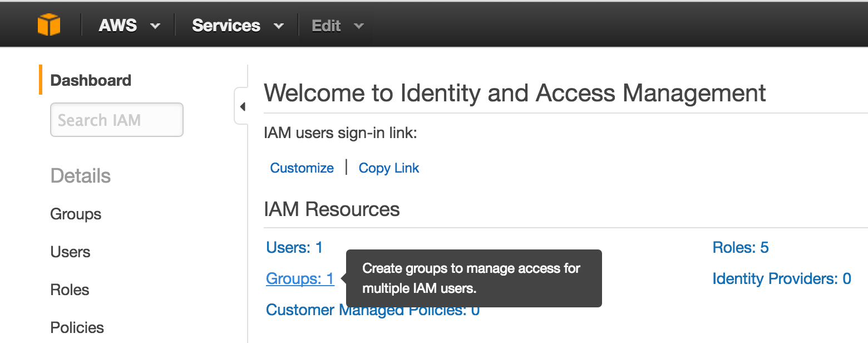Open Users in the left navigation
The height and width of the screenshot is (343, 868).
tap(70, 252)
